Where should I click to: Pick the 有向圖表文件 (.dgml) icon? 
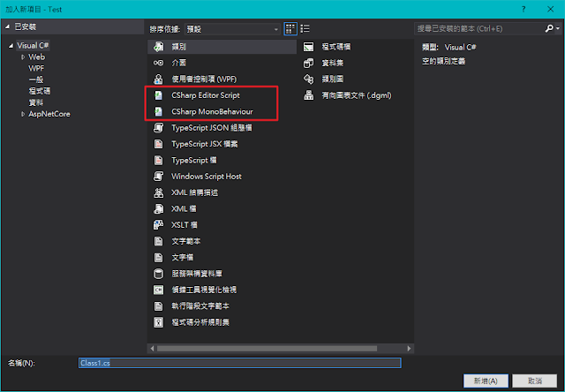point(309,95)
